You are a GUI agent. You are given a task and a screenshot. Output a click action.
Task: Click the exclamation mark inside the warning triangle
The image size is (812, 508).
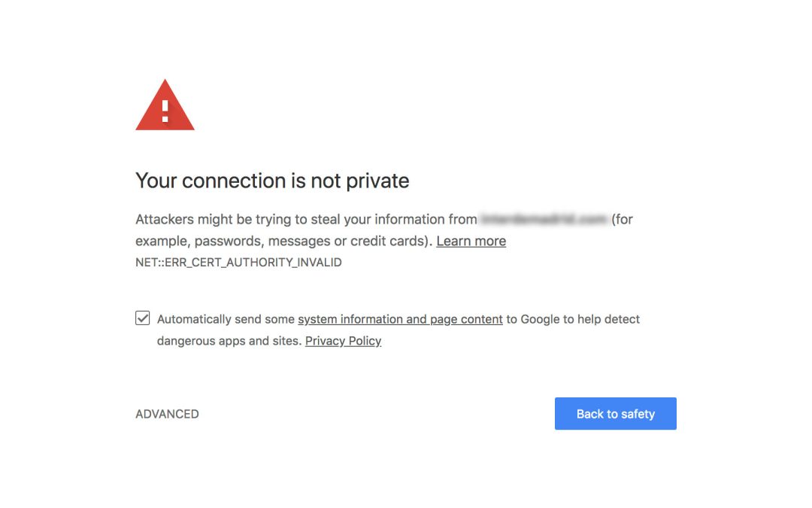click(x=165, y=111)
